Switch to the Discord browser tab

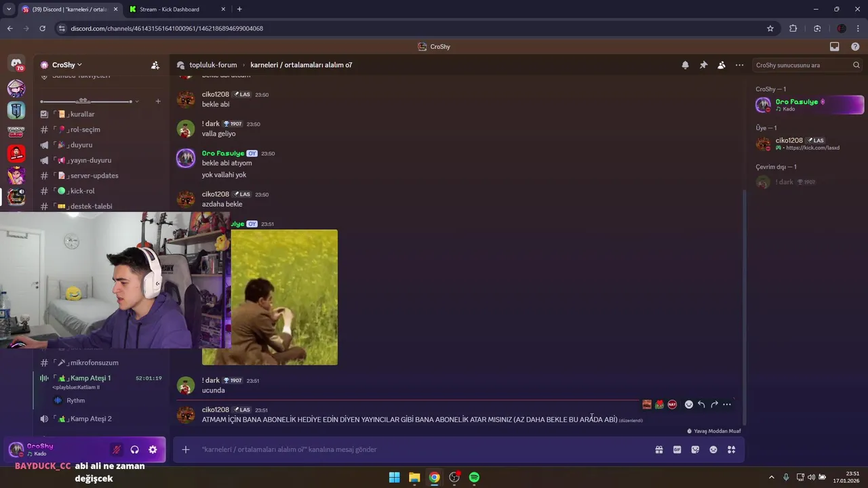68,9
